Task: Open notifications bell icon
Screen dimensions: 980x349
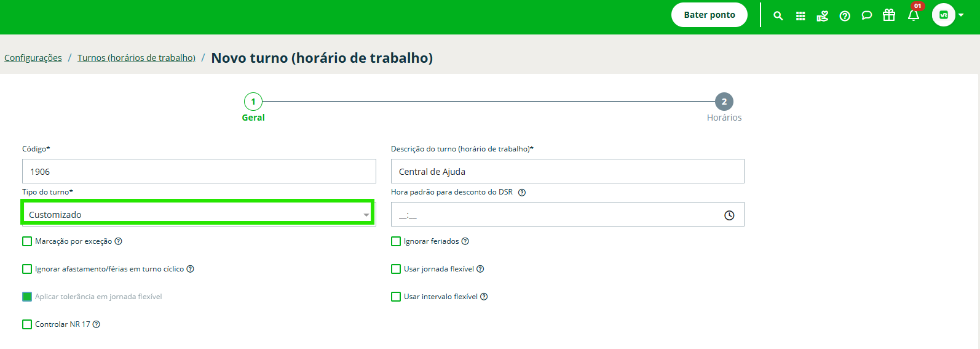Action: point(914,15)
